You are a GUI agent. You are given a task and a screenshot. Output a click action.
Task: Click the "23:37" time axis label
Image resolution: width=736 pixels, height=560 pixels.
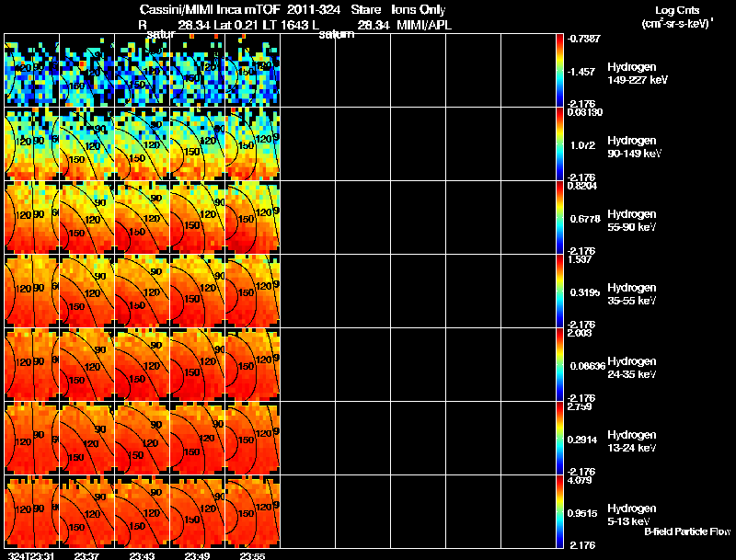pyautogui.click(x=86, y=556)
